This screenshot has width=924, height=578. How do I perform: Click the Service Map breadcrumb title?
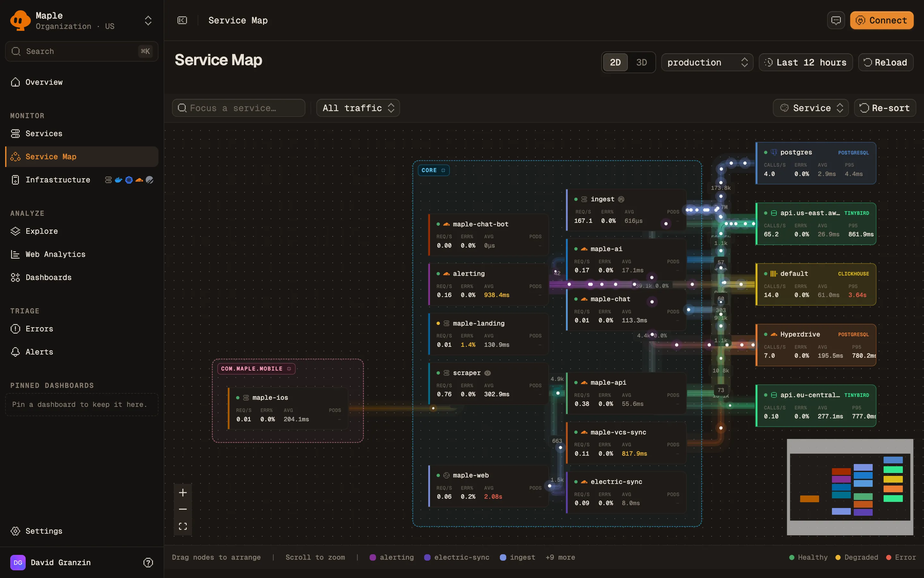coord(238,20)
